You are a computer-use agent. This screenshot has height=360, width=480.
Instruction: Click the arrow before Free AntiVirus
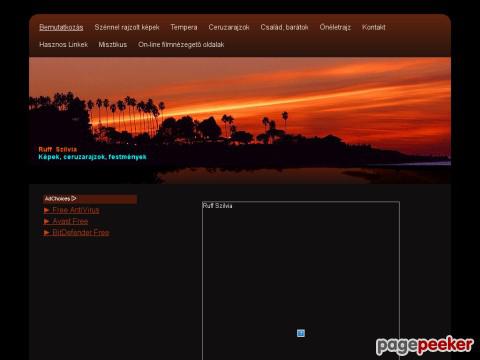[x=47, y=210]
